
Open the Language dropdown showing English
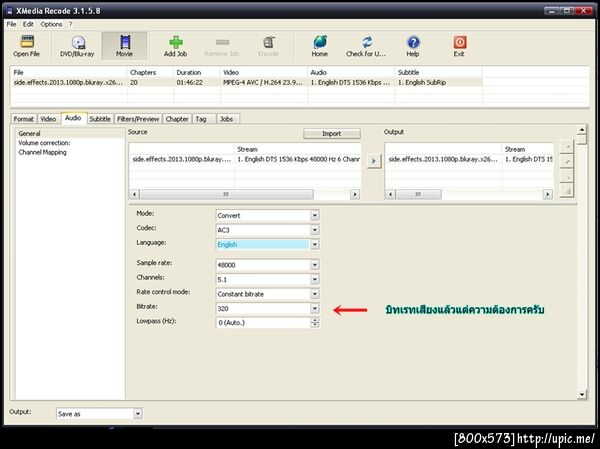click(x=315, y=245)
